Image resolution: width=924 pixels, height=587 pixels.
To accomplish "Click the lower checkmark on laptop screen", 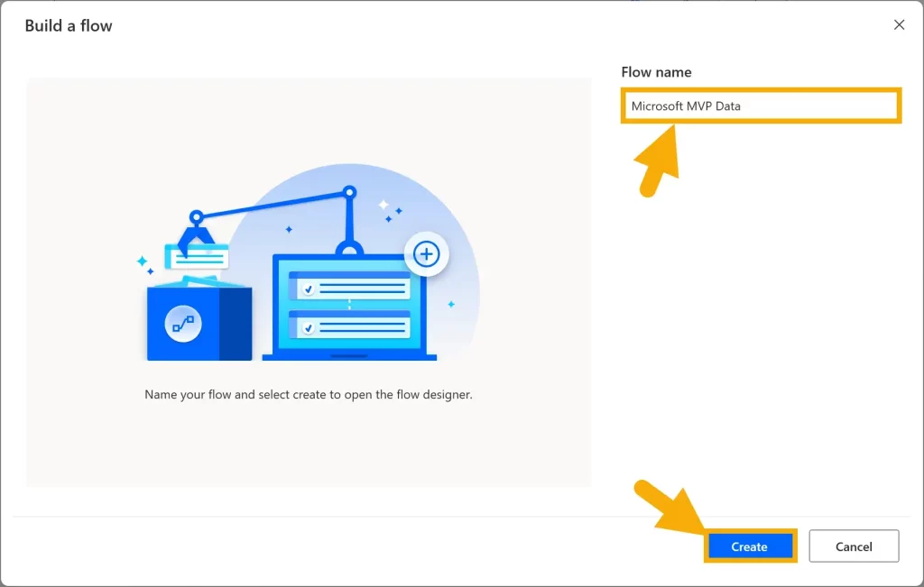I will [x=309, y=328].
